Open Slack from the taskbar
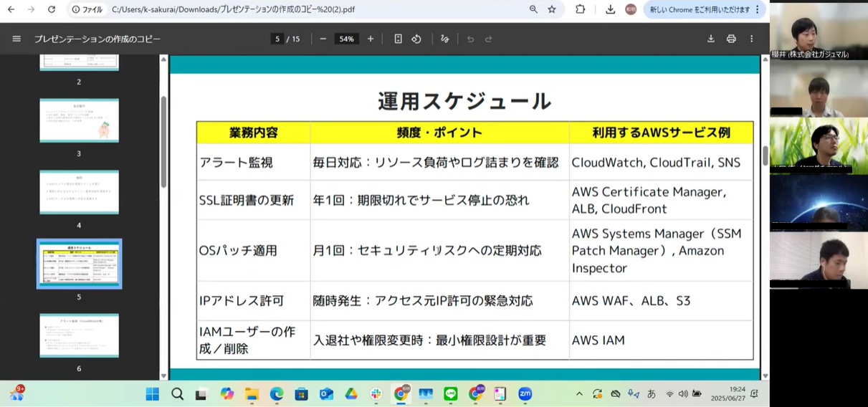This screenshot has height=407, width=868. (376, 393)
